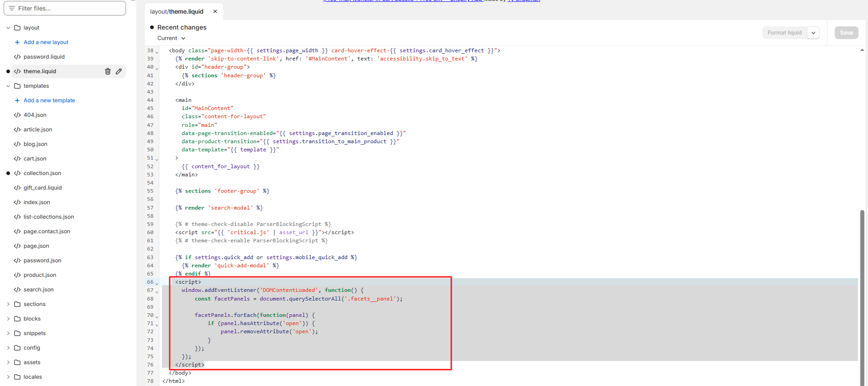Click Add a new layout link
This screenshot has height=386, width=868.
tap(46, 42)
